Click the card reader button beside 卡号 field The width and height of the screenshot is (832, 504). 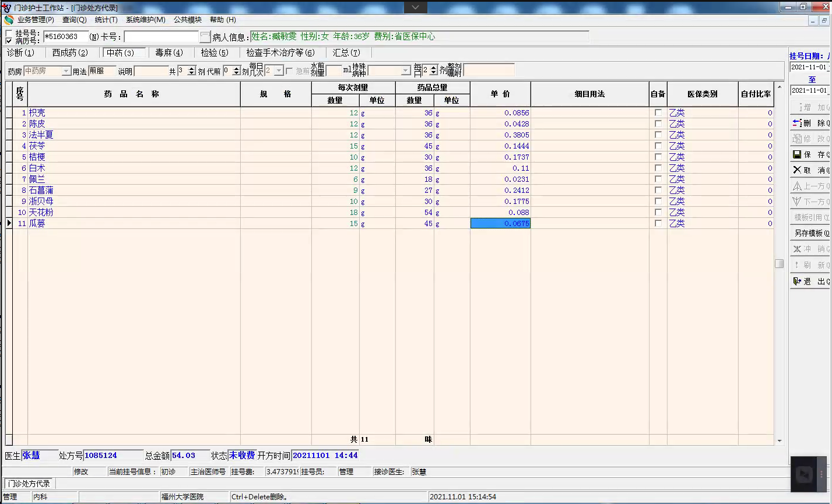tap(205, 37)
